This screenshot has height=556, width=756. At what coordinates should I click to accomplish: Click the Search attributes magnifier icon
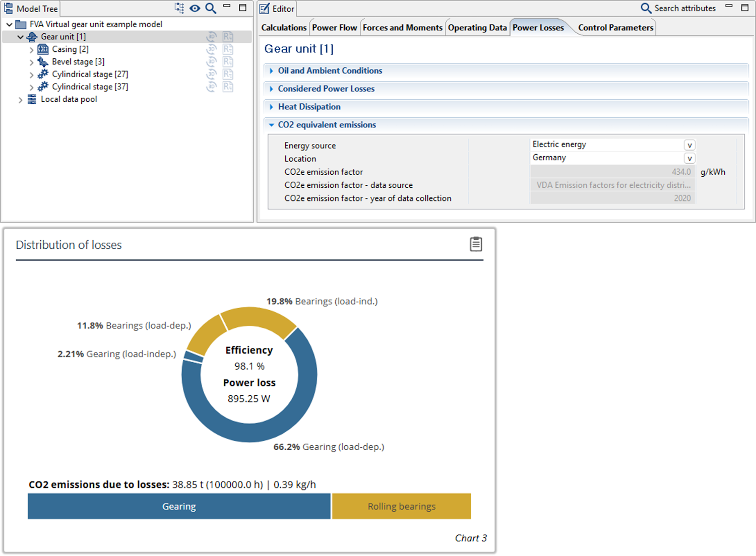pyautogui.click(x=646, y=8)
